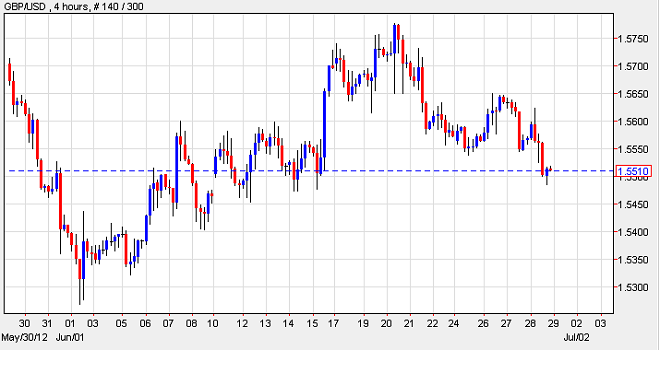Click the "05" day label on the time axis

[121, 323]
